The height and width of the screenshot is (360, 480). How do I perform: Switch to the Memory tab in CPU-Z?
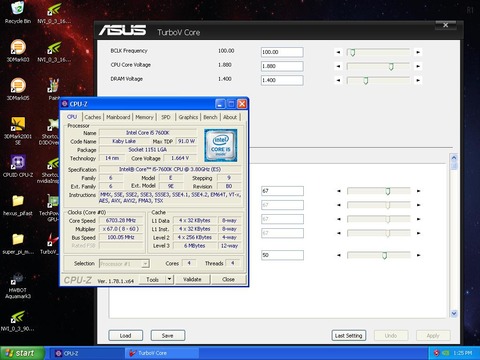pyautogui.click(x=144, y=117)
